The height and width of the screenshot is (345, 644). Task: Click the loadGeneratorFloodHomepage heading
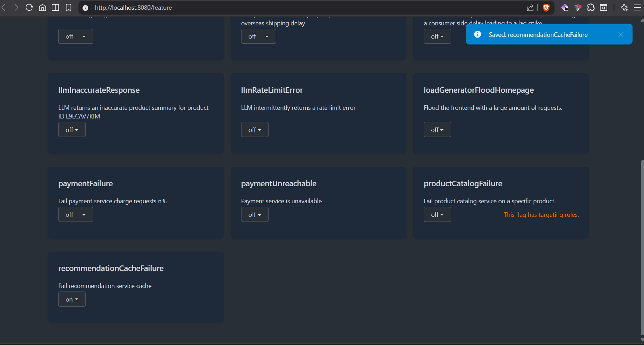click(x=478, y=90)
